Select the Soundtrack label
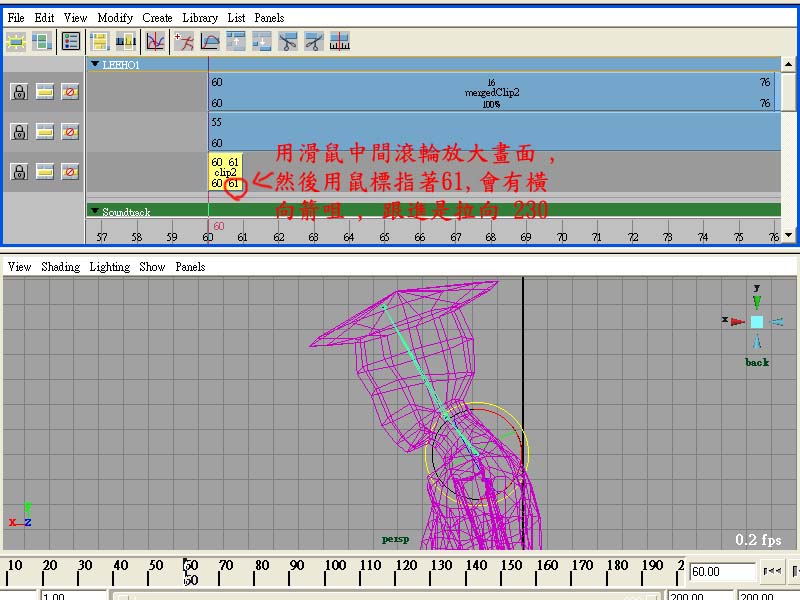 point(126,211)
